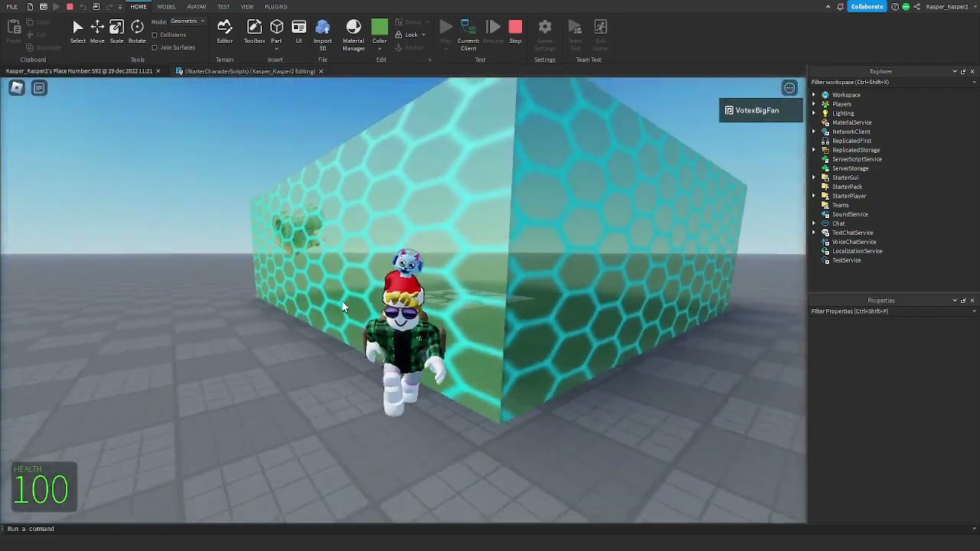This screenshot has height=551, width=980.
Task: Select Players in the Explorer
Action: (841, 104)
